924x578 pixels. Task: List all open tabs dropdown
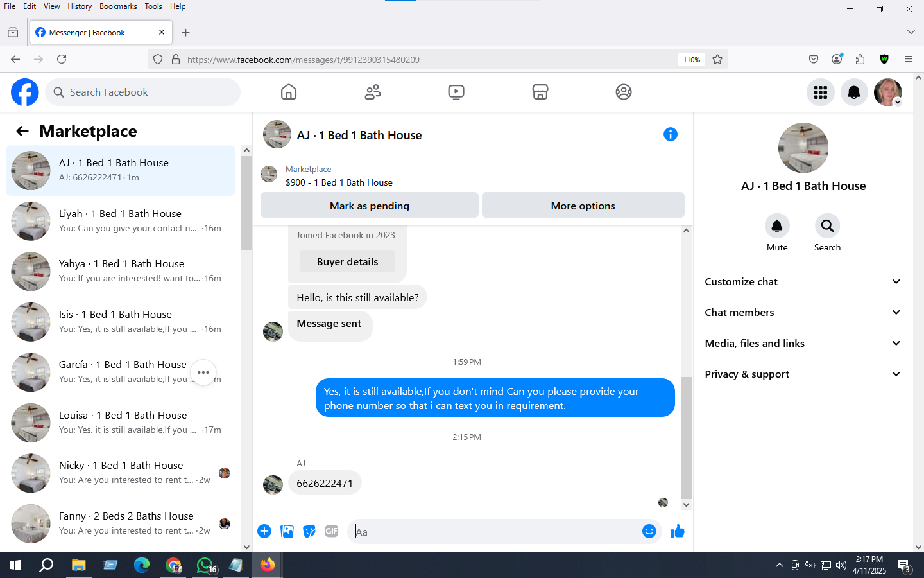(x=911, y=32)
